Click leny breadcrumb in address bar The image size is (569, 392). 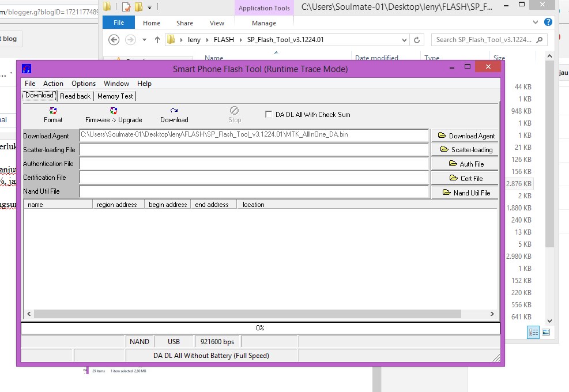coord(194,40)
